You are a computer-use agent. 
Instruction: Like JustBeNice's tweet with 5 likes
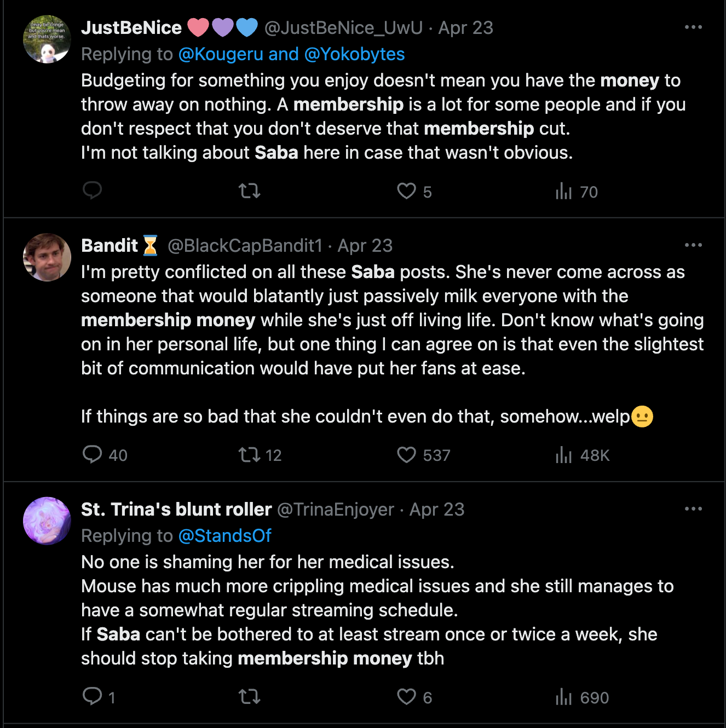tap(414, 191)
